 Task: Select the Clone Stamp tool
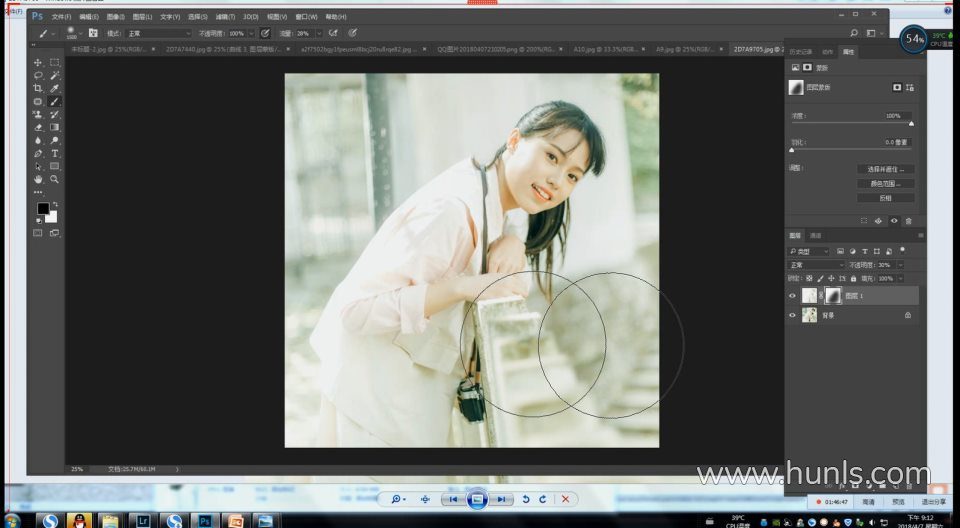click(38, 115)
